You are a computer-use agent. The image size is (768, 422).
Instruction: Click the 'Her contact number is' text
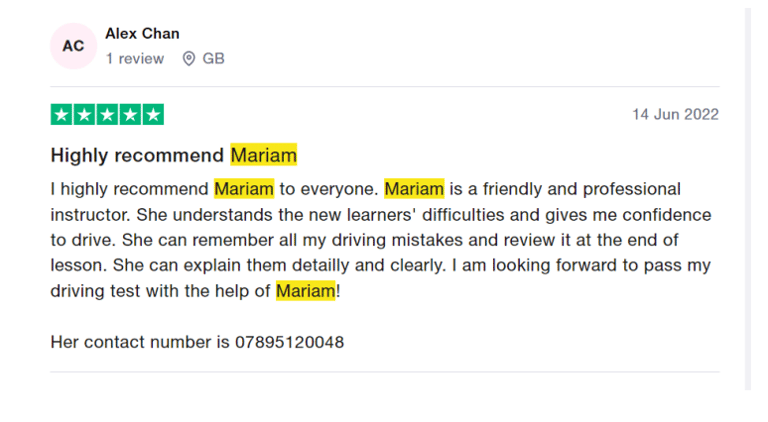(x=140, y=342)
